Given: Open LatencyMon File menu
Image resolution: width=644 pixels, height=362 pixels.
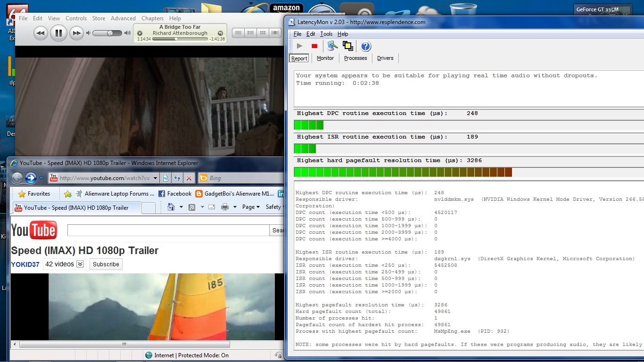Looking at the screenshot, I should pos(297,34).
